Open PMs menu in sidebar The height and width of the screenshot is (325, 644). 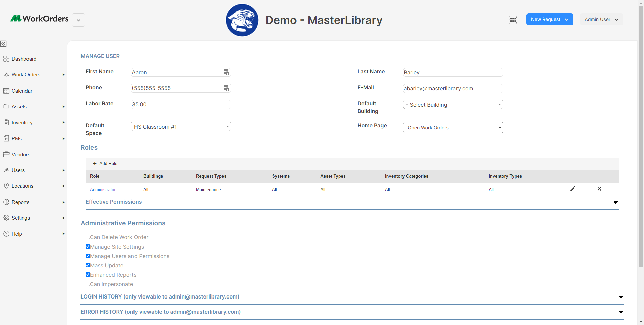click(x=17, y=138)
